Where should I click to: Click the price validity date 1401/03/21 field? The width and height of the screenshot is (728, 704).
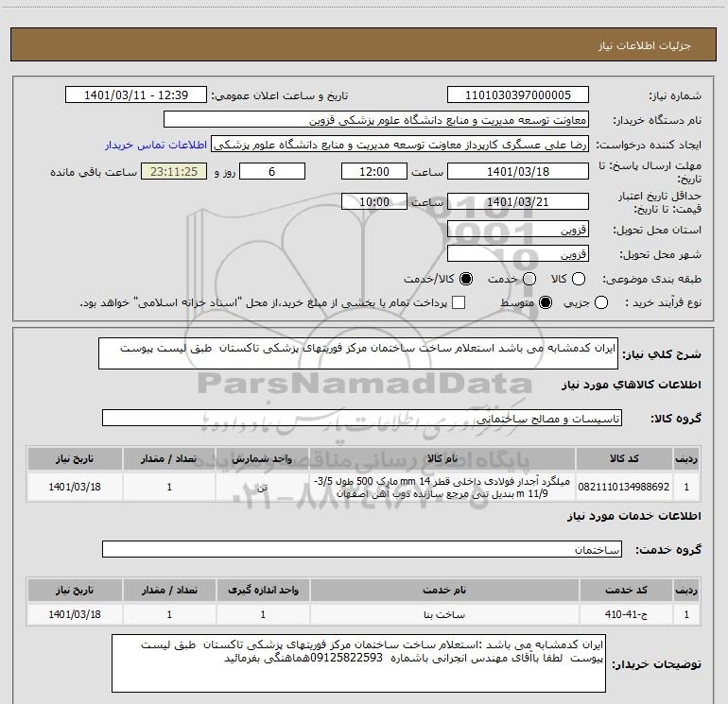518,201
